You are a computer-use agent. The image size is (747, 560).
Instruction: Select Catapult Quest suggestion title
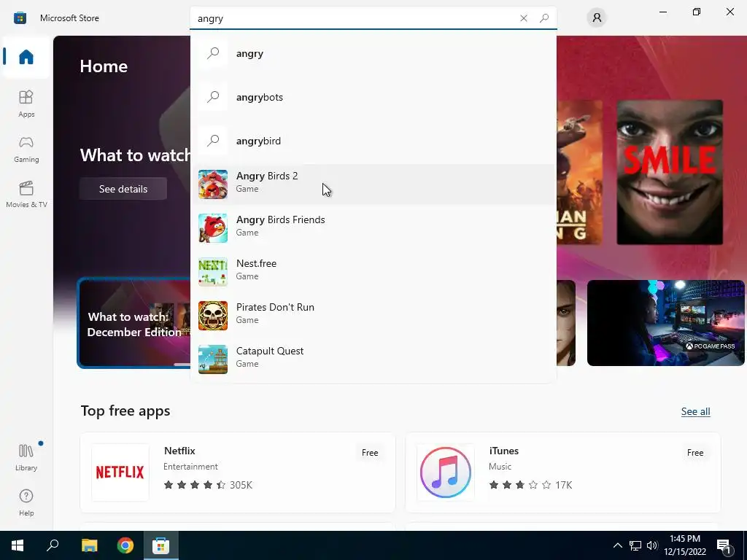click(270, 351)
